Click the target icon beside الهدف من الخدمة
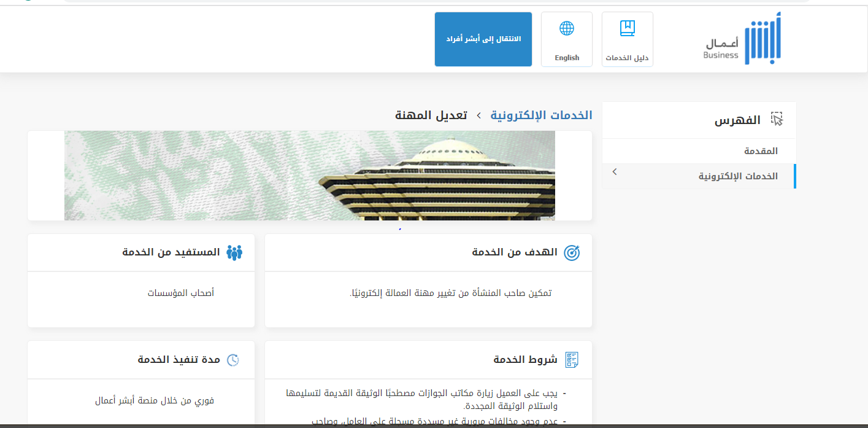The height and width of the screenshot is (428, 868). pyautogui.click(x=572, y=253)
